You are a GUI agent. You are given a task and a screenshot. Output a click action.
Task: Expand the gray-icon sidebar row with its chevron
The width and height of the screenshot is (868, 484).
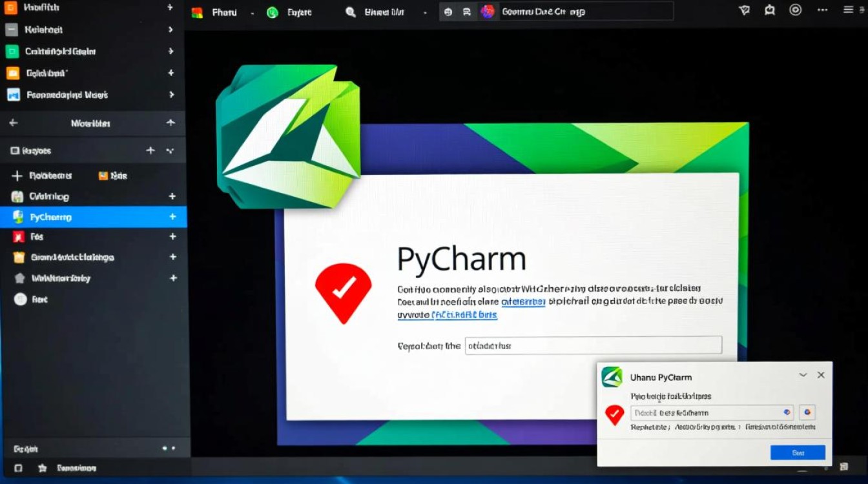pyautogui.click(x=170, y=29)
